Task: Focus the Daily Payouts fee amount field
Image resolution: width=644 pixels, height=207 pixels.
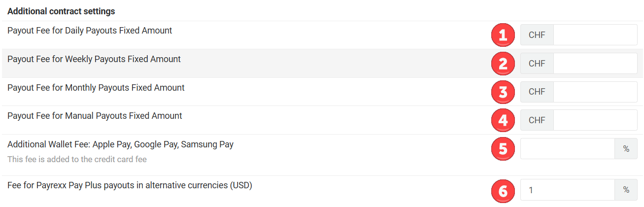Action: 595,35
